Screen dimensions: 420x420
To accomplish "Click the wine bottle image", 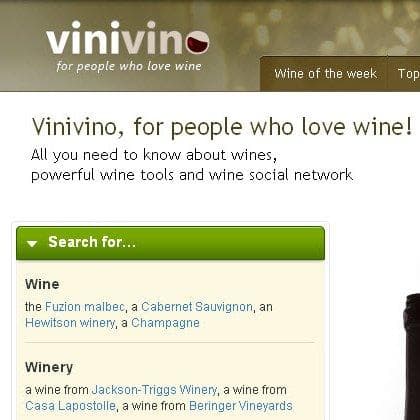I will point(411,357).
